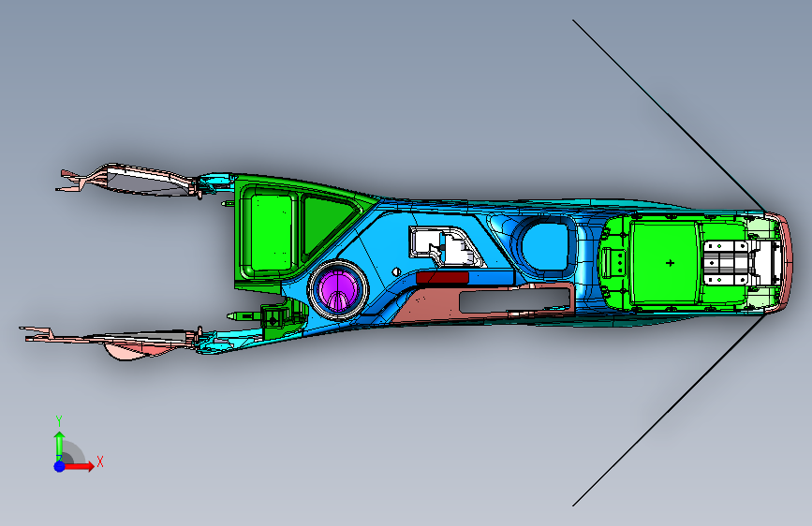Select the white shifter cutout component
812x526 pixels.
pos(446,246)
